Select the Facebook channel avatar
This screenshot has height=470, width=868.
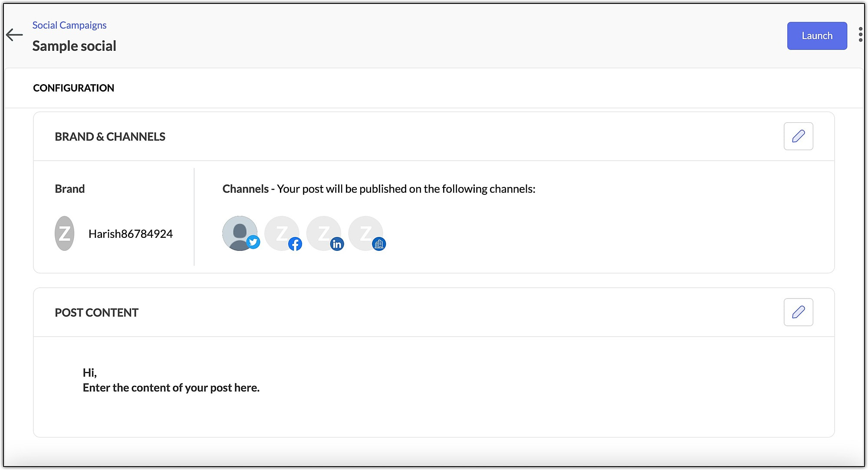(x=281, y=233)
